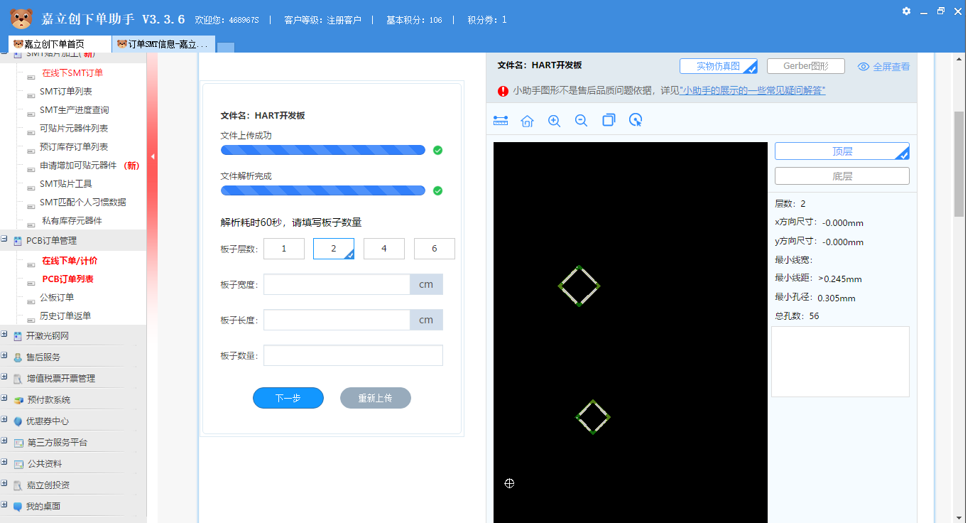980x523 pixels.
Task: Open 公板订单 menu item
Action: click(57, 298)
